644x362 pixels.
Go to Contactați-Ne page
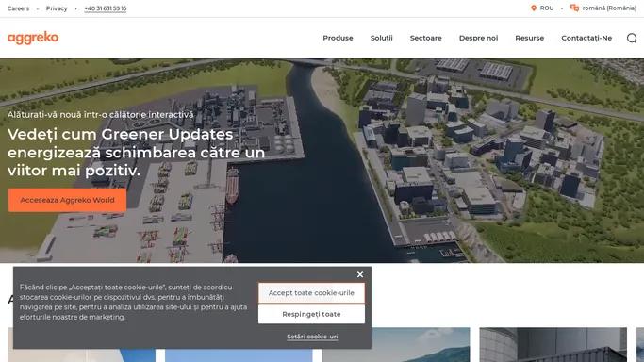click(586, 38)
